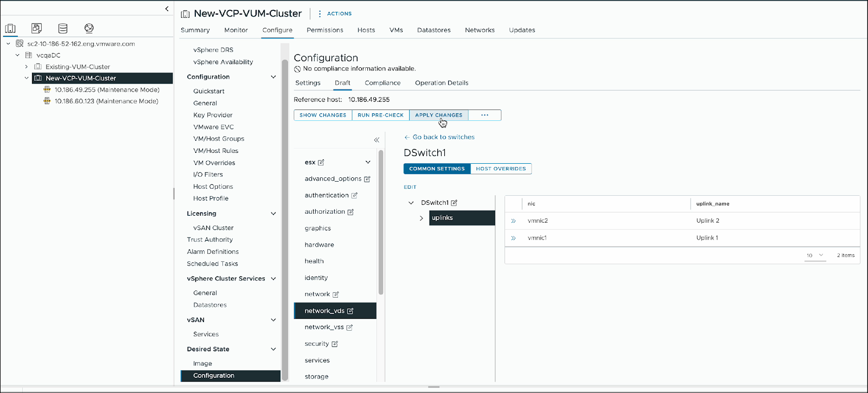
Task: Collapse the vSAN section chevron
Action: 273,320
